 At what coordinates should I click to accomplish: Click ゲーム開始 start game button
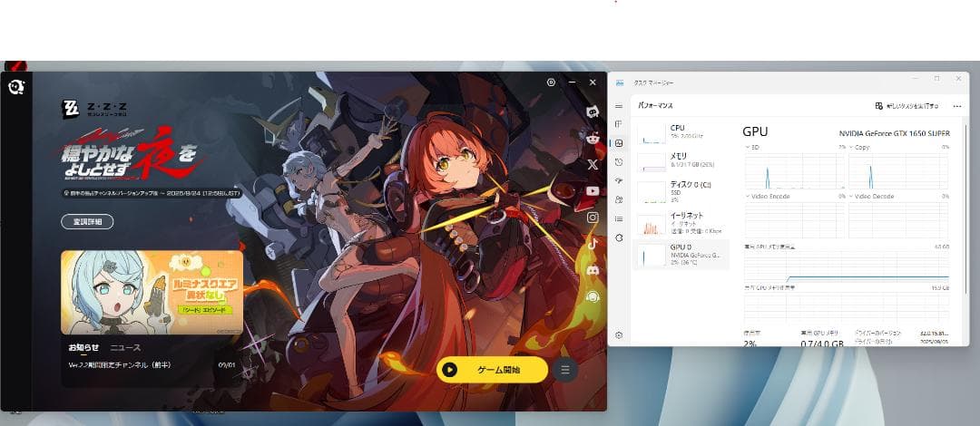tap(492, 370)
